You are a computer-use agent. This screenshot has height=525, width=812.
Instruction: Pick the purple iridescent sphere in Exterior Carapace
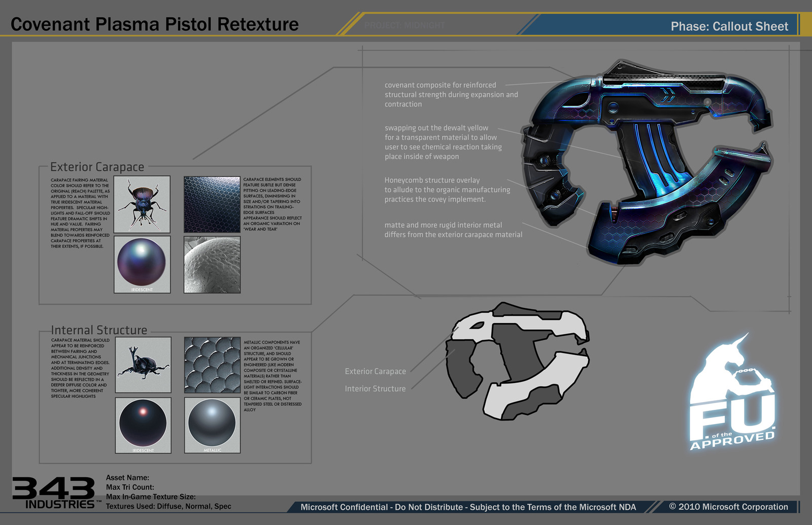click(142, 263)
